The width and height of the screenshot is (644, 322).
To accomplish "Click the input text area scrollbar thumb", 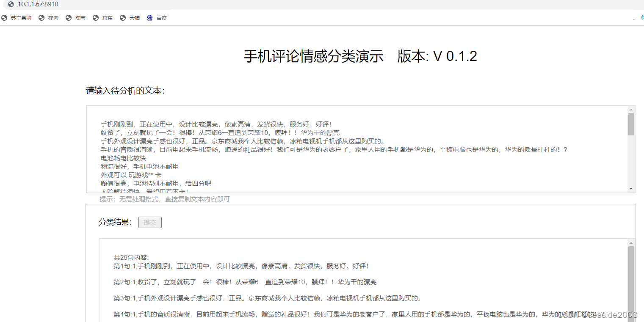I will 631,124.
